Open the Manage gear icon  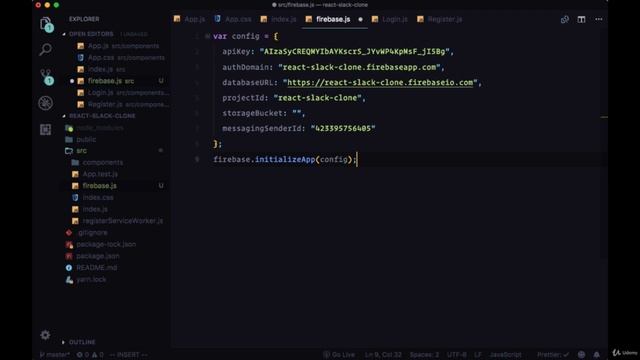45,335
